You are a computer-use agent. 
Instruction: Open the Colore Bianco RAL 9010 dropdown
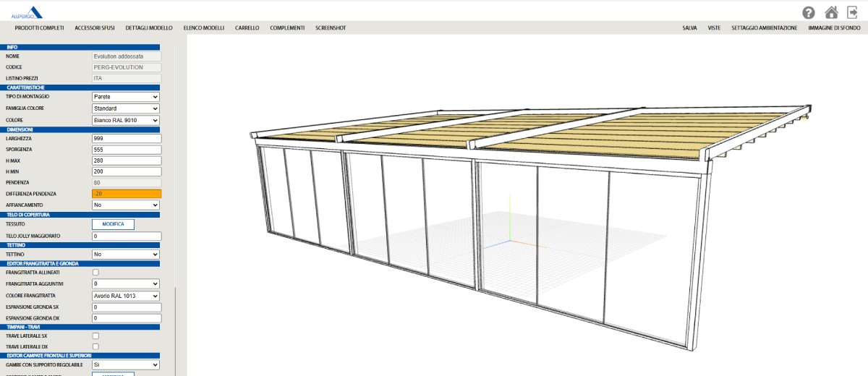pos(126,120)
